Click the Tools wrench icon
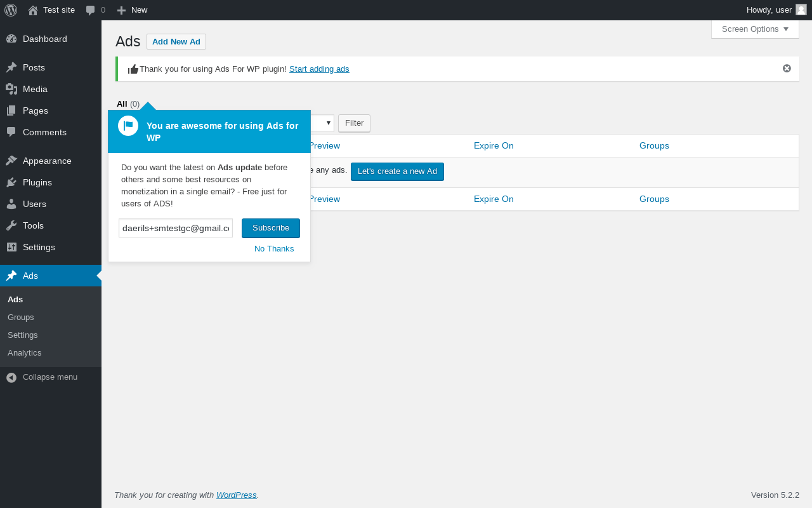This screenshot has height=508, width=812. (x=11, y=225)
